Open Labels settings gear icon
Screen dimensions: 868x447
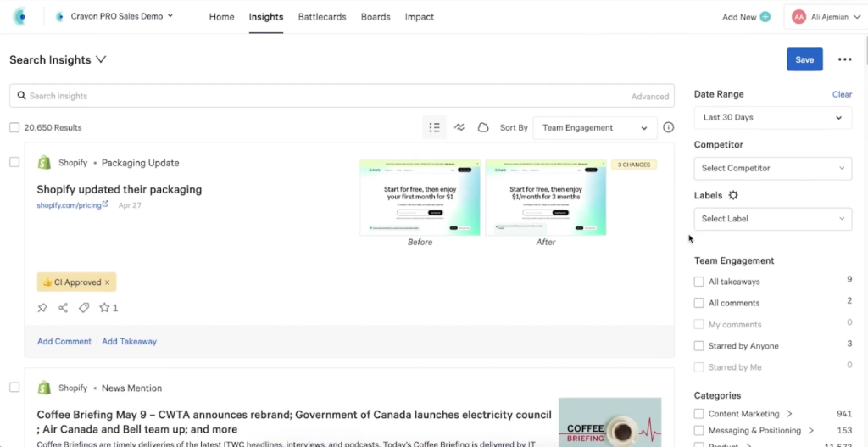tap(733, 195)
